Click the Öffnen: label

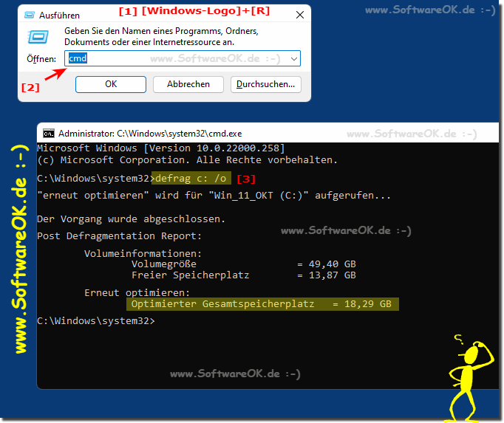tap(41, 59)
